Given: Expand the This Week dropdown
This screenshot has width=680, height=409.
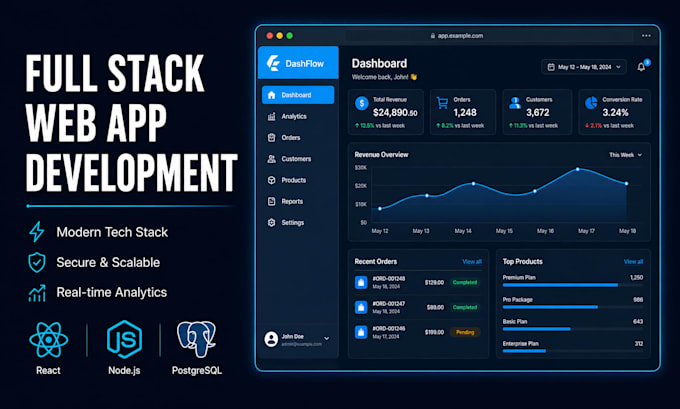Looking at the screenshot, I should (x=625, y=155).
